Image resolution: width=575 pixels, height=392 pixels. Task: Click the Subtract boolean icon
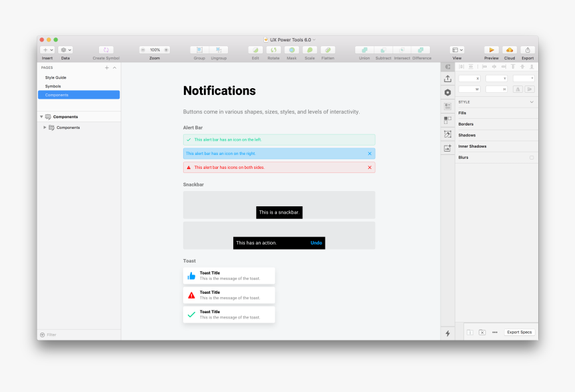click(x=383, y=50)
